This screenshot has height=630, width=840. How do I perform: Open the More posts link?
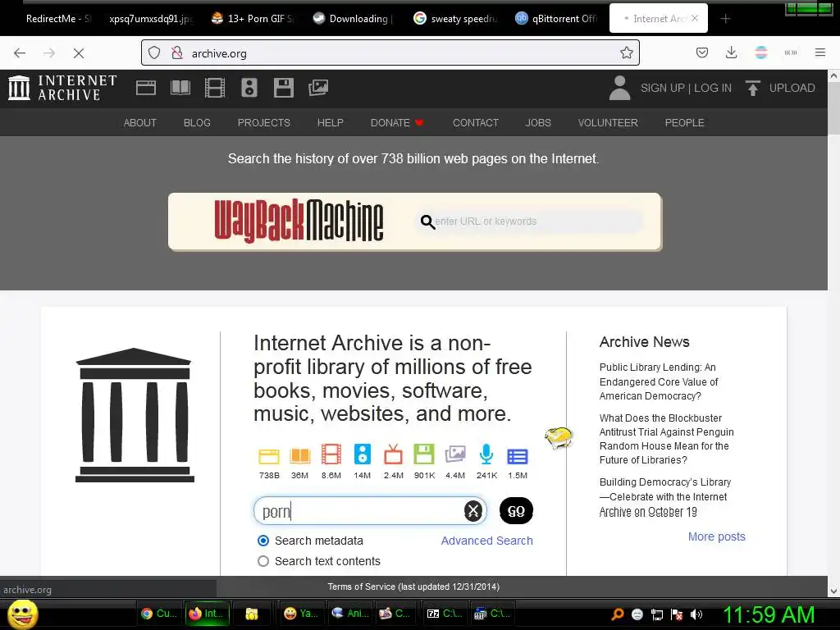click(x=717, y=536)
